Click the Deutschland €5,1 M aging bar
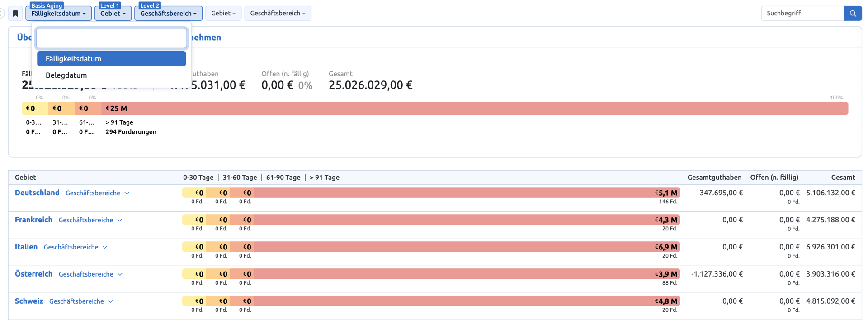Image resolution: width=868 pixels, height=324 pixels. click(467, 193)
